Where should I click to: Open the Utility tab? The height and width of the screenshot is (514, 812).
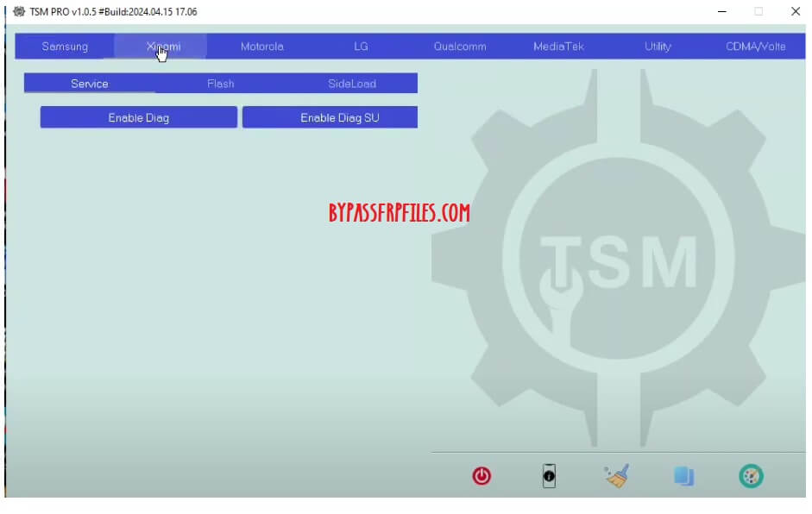(x=657, y=47)
